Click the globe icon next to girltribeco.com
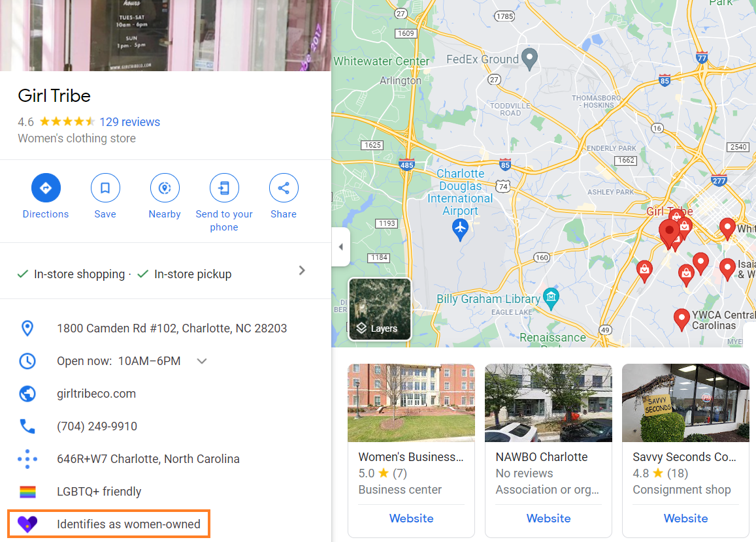756x542 pixels. [x=27, y=393]
